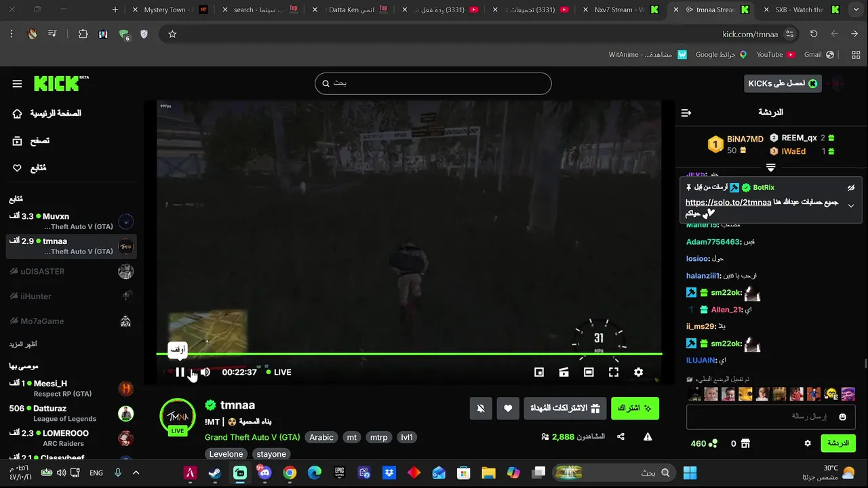Open the gift shop icon below chat
The image size is (868, 488).
[x=745, y=443]
